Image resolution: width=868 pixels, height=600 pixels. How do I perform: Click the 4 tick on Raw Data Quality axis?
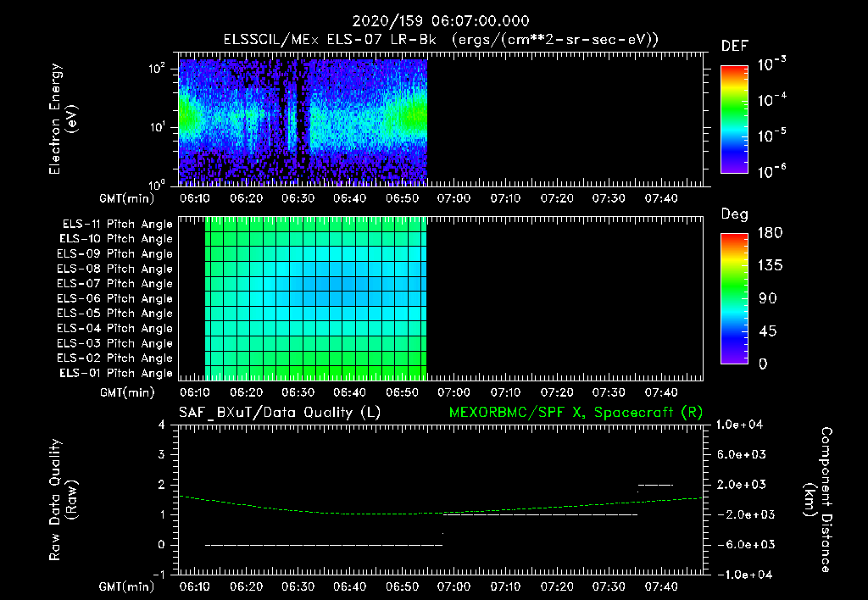coord(162,425)
